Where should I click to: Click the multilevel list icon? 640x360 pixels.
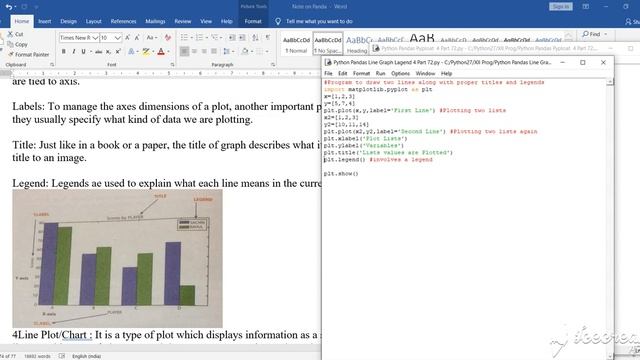pos(216,38)
